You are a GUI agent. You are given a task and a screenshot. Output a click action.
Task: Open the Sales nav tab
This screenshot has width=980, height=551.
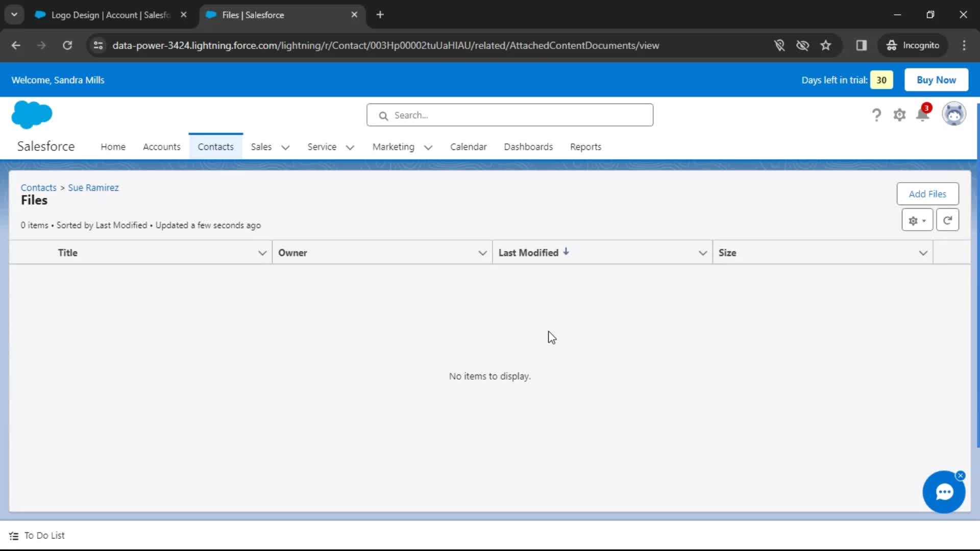coord(261,147)
